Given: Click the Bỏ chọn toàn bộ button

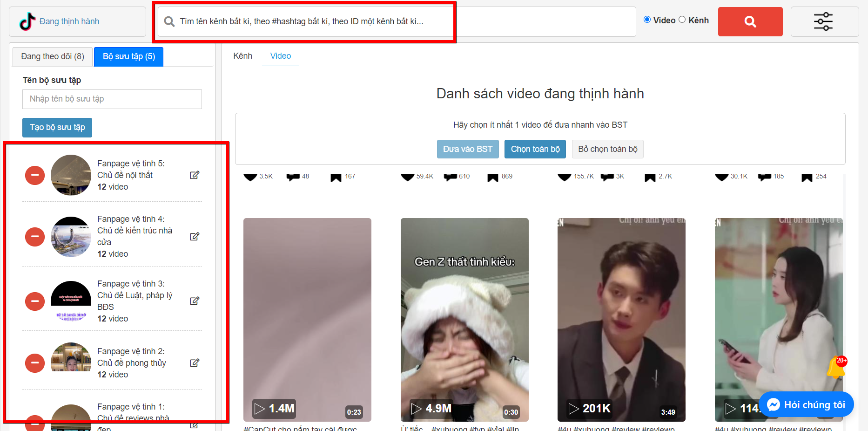Looking at the screenshot, I should coord(608,149).
